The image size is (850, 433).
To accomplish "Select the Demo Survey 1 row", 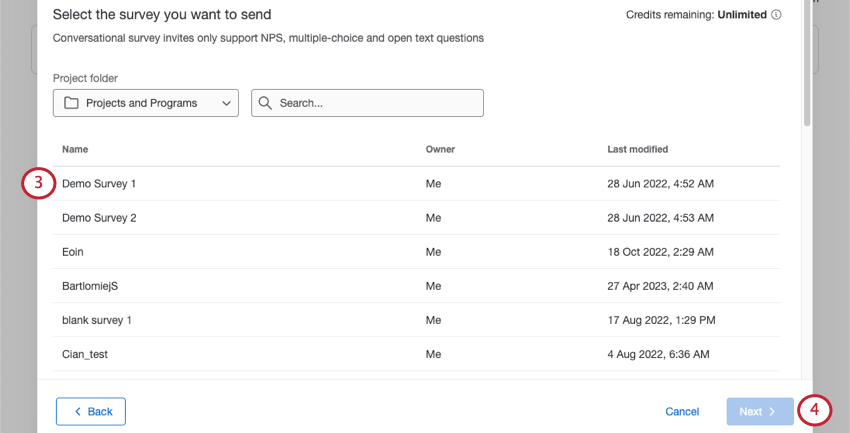I will (x=99, y=184).
